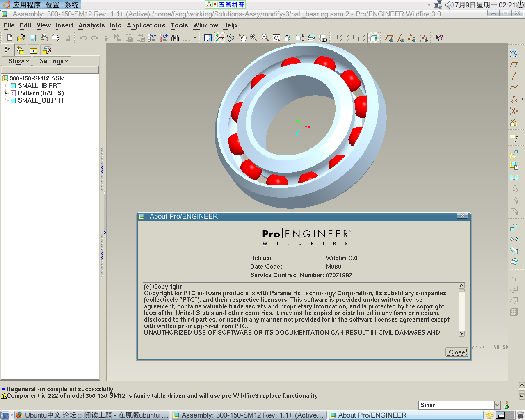Toggle datum points visibility
Viewport: 525px width, 420px height.
coord(412,38)
